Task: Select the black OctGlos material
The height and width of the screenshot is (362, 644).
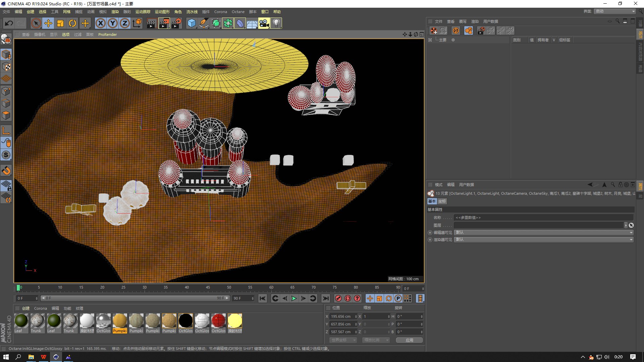Action: click(x=185, y=323)
